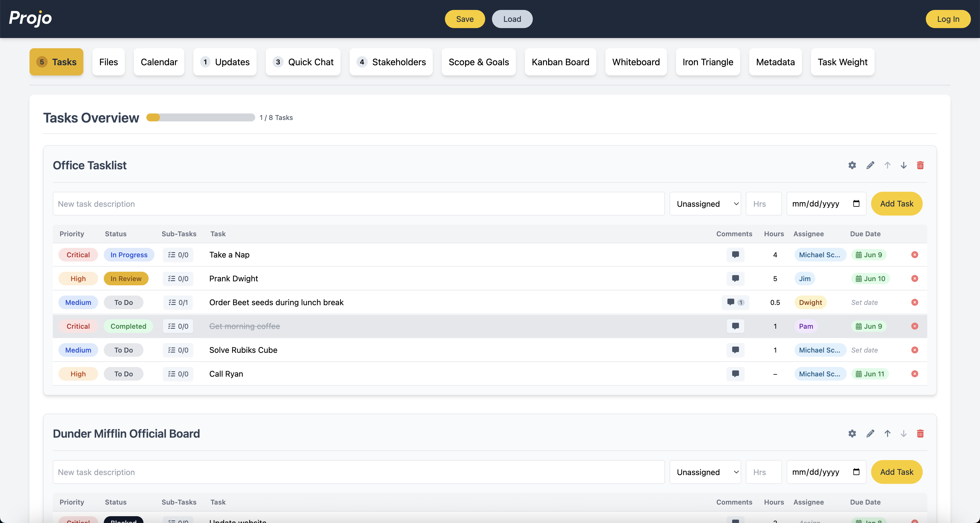Viewport: 980px width, 523px height.
Task: Focus Hrs field in Office Tasklist
Action: click(764, 204)
